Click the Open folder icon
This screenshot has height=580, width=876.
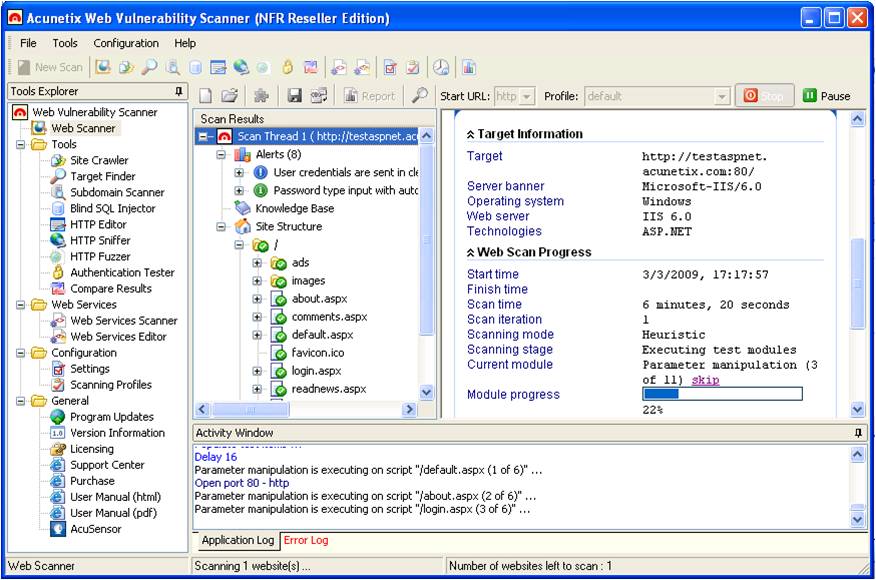click(229, 96)
